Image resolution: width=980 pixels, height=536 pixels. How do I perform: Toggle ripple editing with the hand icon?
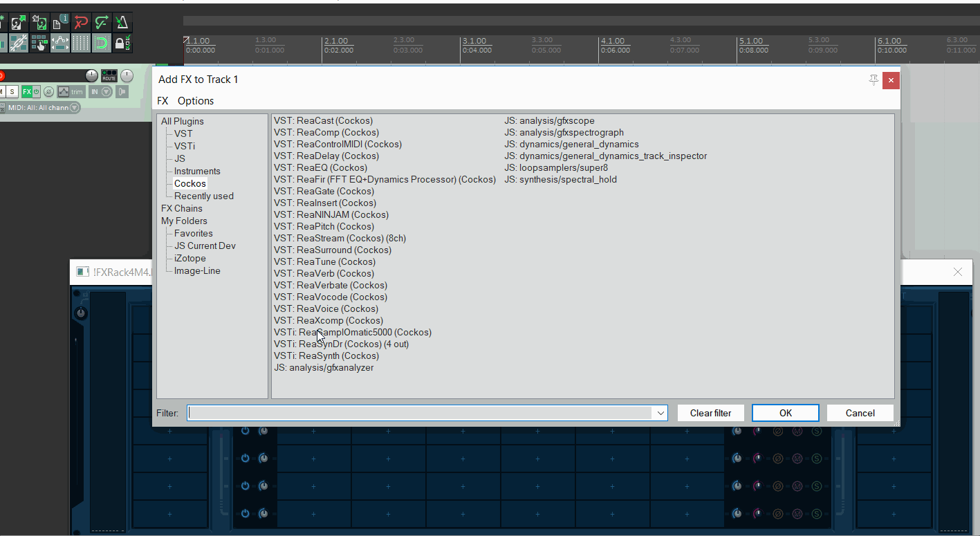pyautogui.click(x=40, y=43)
